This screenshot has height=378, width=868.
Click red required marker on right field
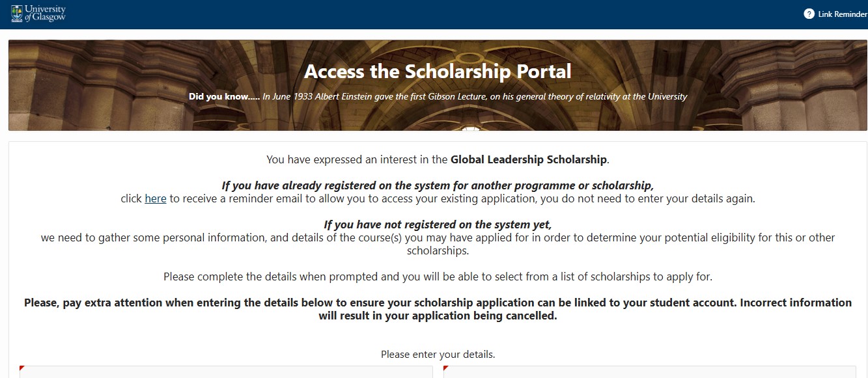(x=446, y=368)
